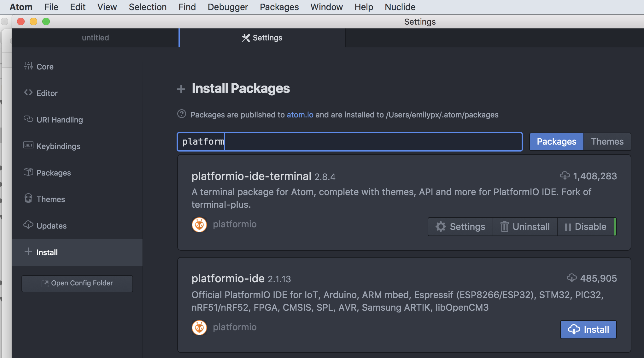
Task: Click the Themes paint bucket icon
Action: coord(28,198)
